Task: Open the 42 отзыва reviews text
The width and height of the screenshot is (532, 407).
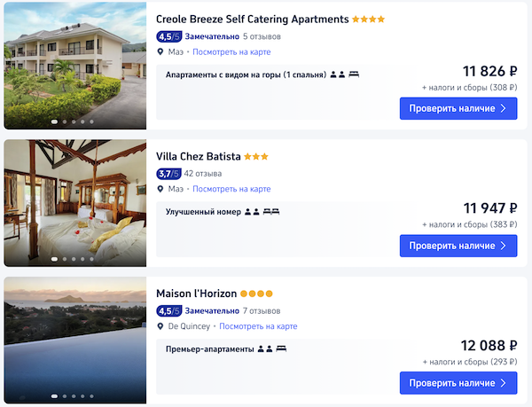Action: click(203, 174)
